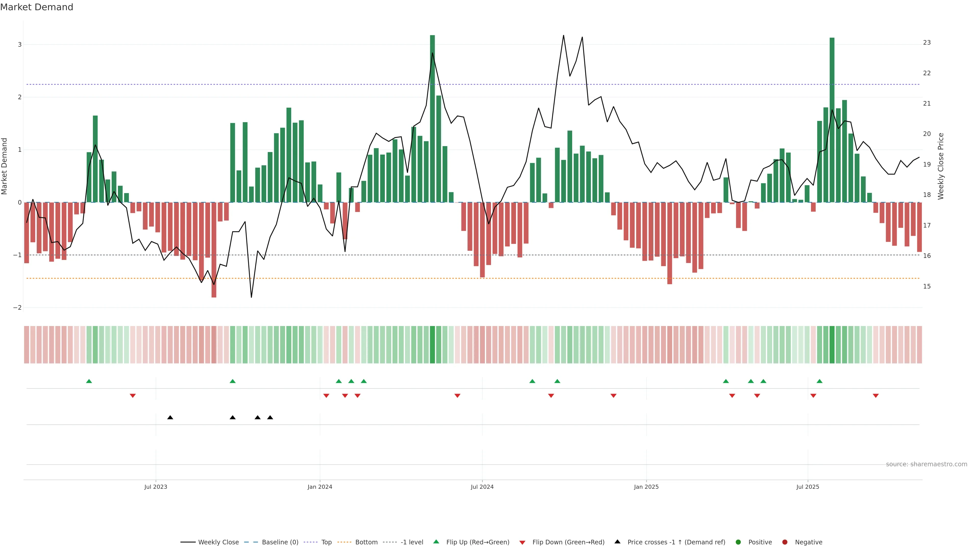Hide the Top dotted line series
The image size is (980, 551).
pos(326,542)
